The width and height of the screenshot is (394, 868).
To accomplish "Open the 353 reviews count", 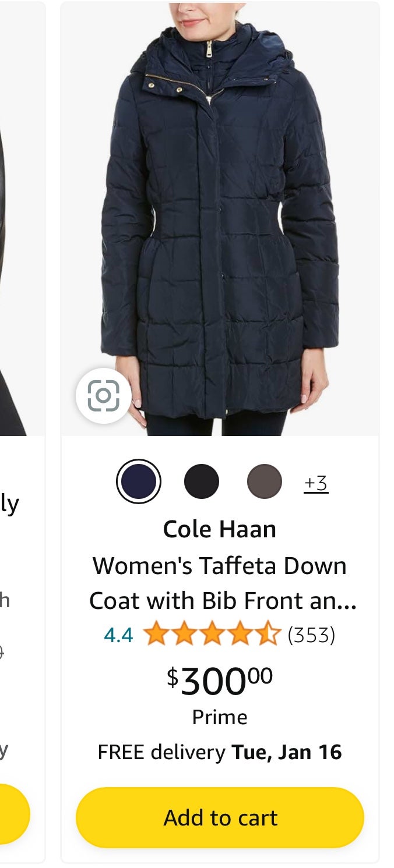I will [311, 635].
